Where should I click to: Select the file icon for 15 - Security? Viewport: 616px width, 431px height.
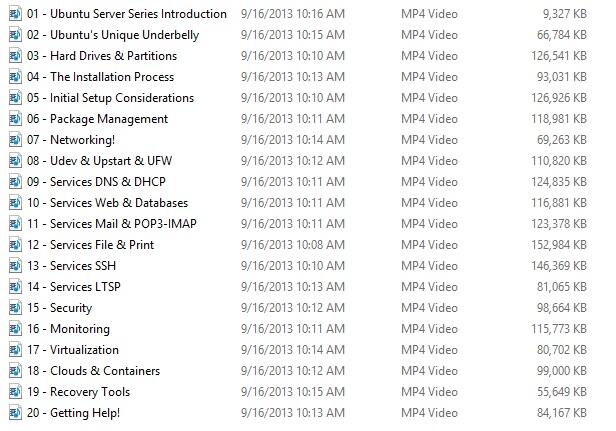click(15, 308)
